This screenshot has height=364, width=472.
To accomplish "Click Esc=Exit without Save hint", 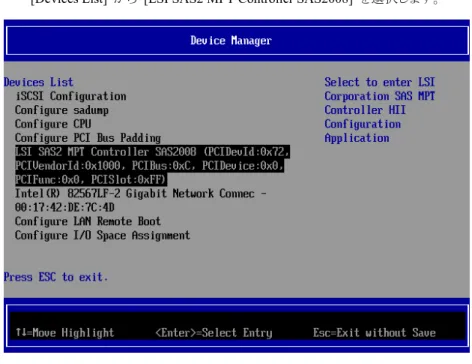I will coord(374,333).
